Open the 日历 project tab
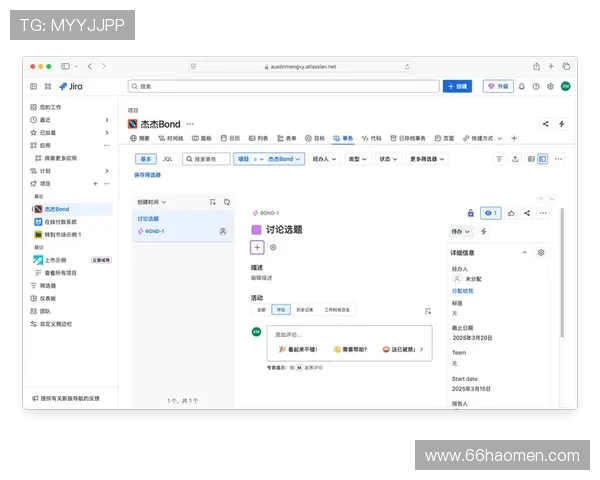Screen dimensions: 600x480 click(230, 138)
